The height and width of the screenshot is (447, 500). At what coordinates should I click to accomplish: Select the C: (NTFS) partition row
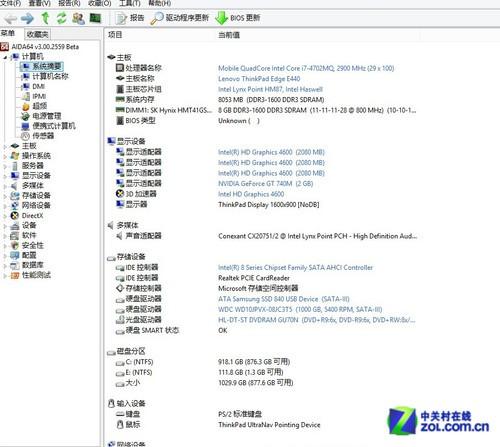pos(203,362)
